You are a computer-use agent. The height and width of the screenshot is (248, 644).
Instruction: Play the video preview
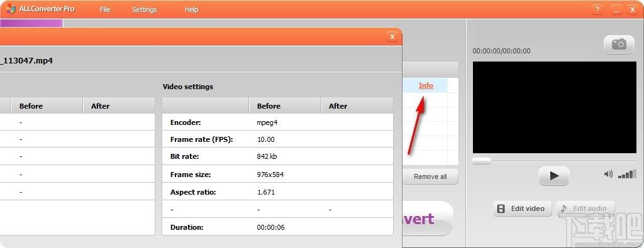(x=553, y=176)
